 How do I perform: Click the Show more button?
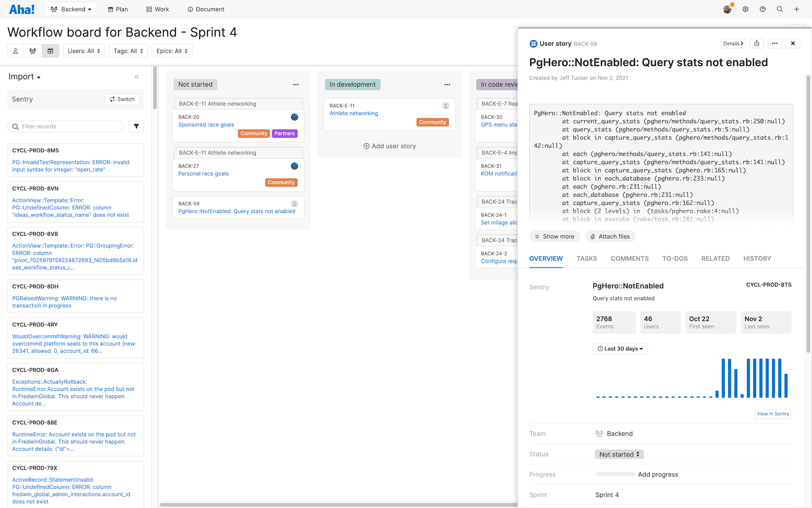coord(555,236)
